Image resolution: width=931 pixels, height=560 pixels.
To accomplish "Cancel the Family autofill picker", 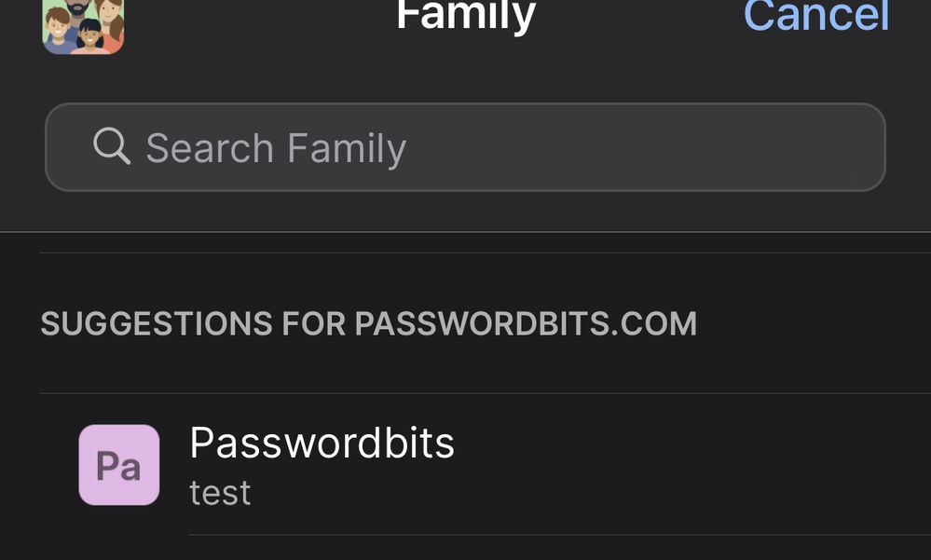I will [x=815, y=17].
